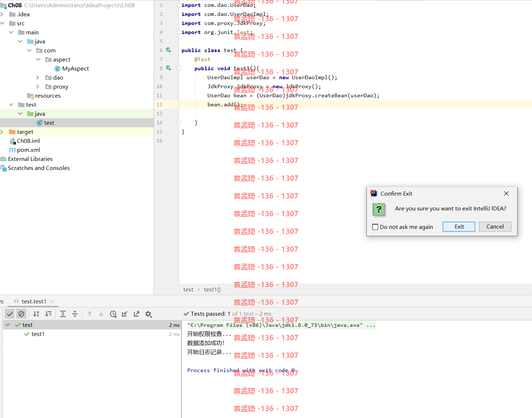Image resolution: width=532 pixels, height=418 pixels.
Task: Sort test results alphabetically
Action: [x=36, y=314]
